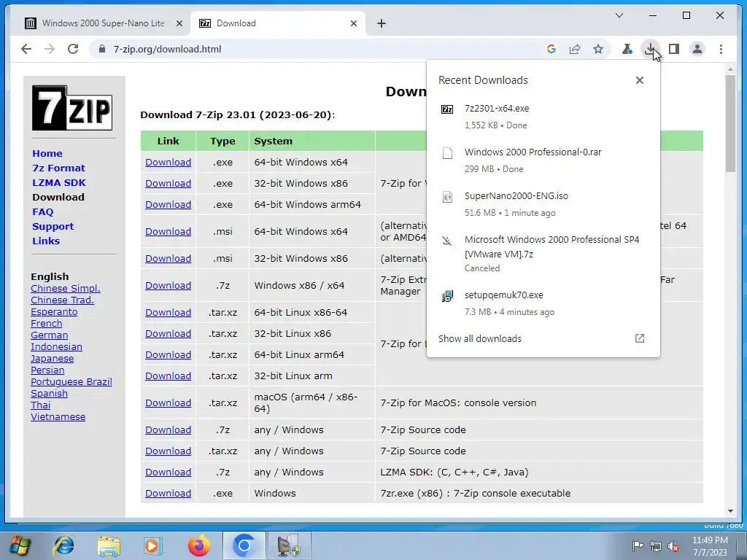This screenshot has width=747, height=560.
Task: Download LZMA SDK .7z file
Action: [x=169, y=472]
